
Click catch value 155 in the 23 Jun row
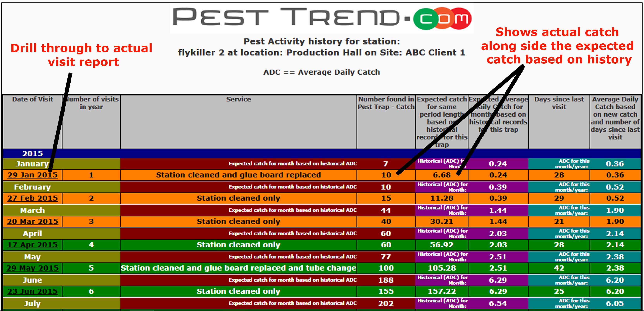pos(386,291)
